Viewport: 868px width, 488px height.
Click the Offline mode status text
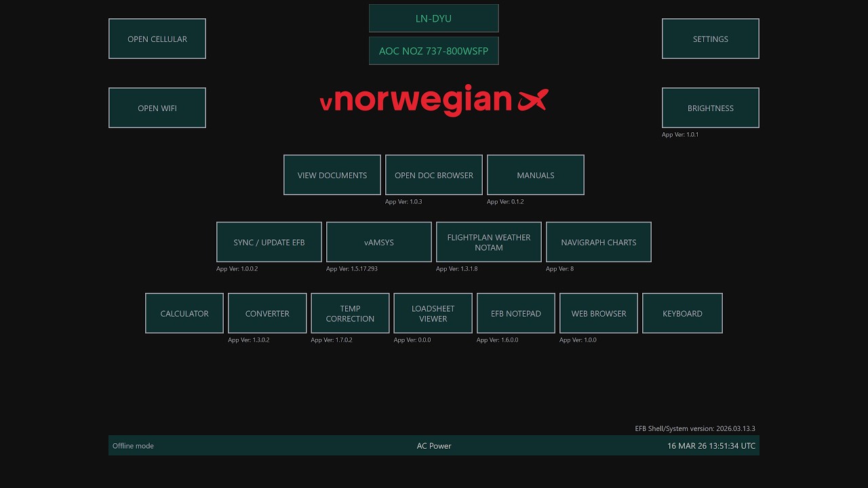point(133,446)
